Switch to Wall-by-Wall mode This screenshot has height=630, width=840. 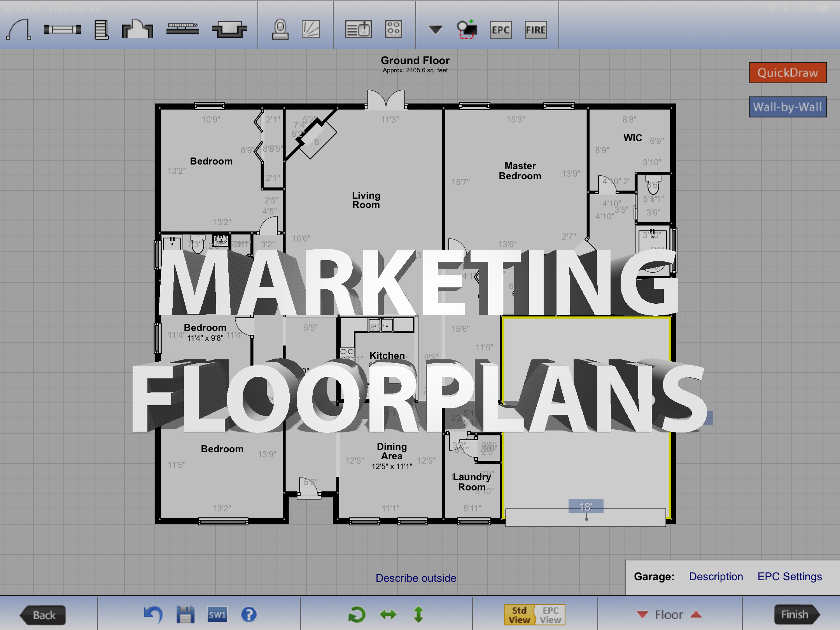coord(787,107)
